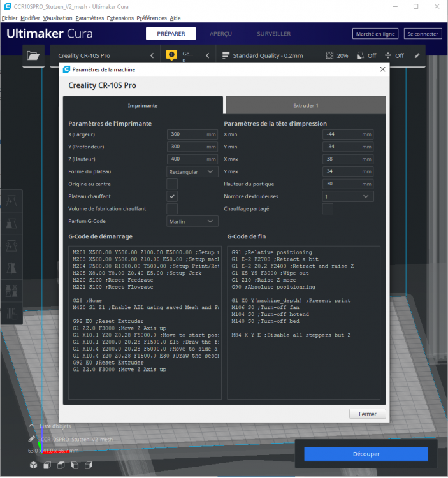Close the Paramètres de la machine dialog
The image size is (448, 478).
383,69
